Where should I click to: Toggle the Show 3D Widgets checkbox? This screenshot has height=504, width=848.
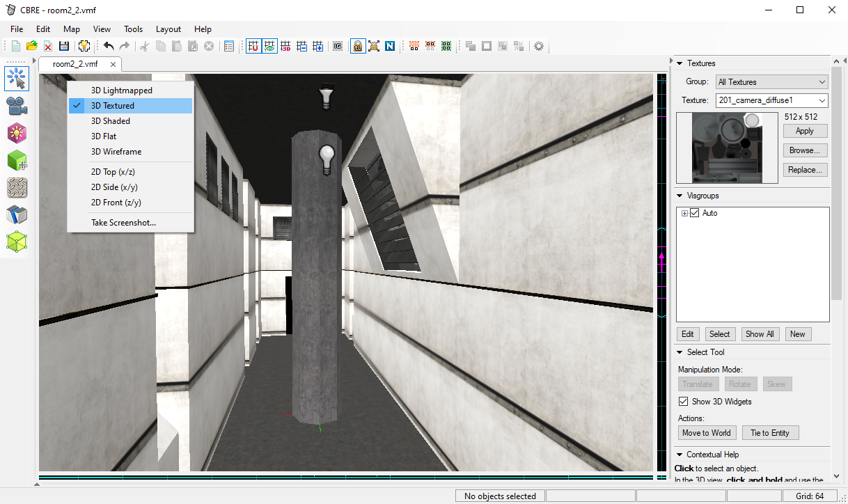[684, 402]
